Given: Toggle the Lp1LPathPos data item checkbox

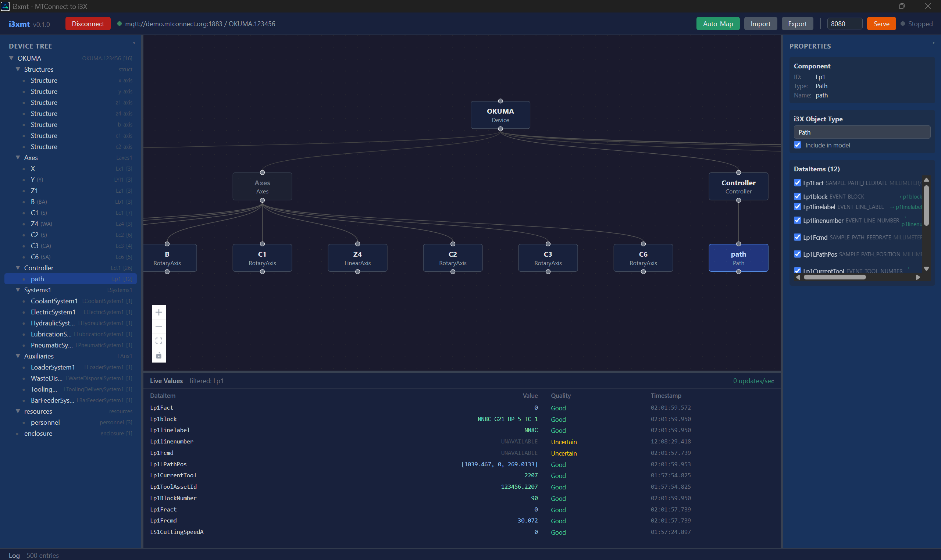Looking at the screenshot, I should pos(797,254).
